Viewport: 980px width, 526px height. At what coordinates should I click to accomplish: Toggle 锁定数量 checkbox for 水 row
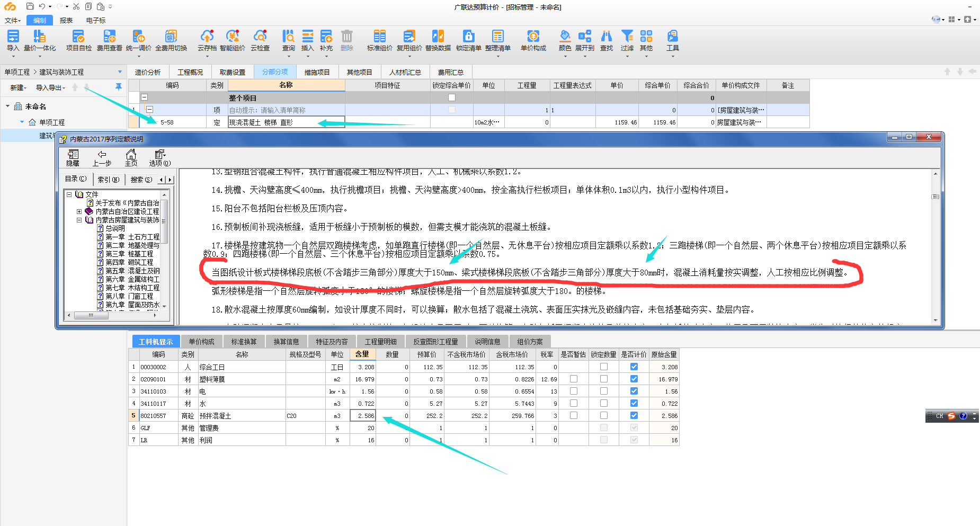tap(604, 403)
